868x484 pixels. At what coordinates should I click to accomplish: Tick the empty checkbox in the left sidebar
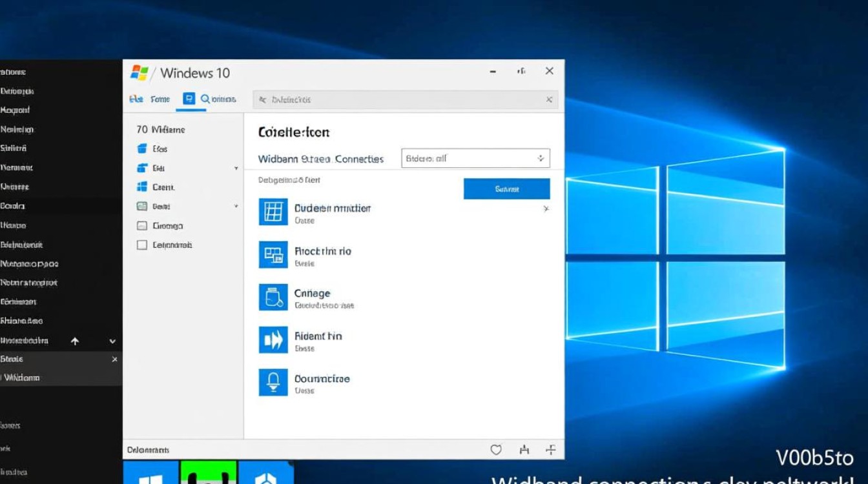click(142, 245)
